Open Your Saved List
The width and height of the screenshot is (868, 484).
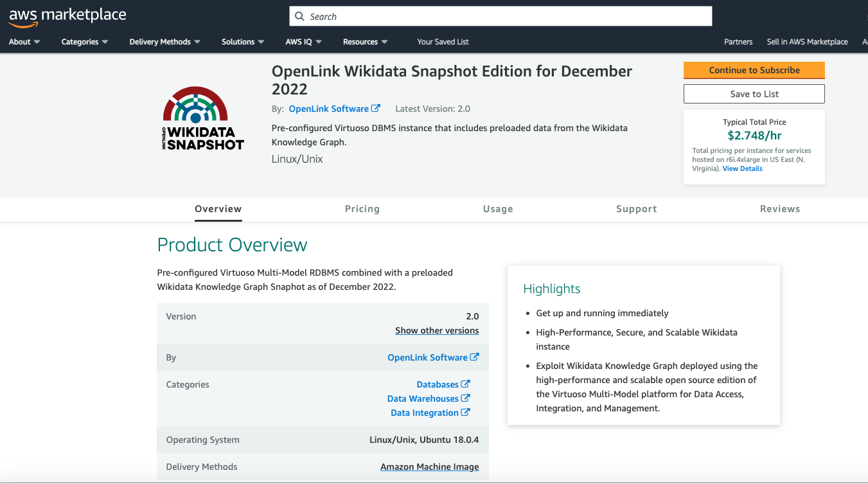pyautogui.click(x=443, y=42)
